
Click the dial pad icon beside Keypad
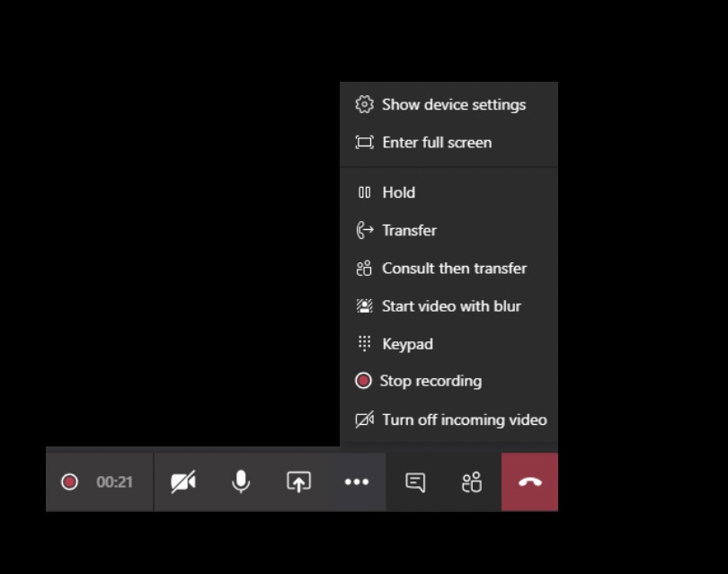click(364, 343)
